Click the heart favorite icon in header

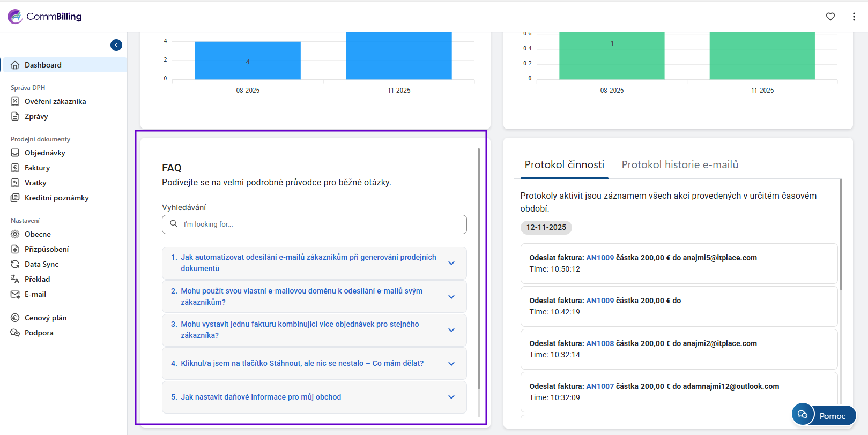830,17
